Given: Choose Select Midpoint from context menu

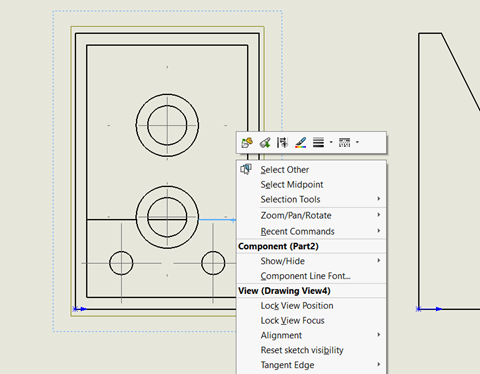Looking at the screenshot, I should click(x=292, y=184).
